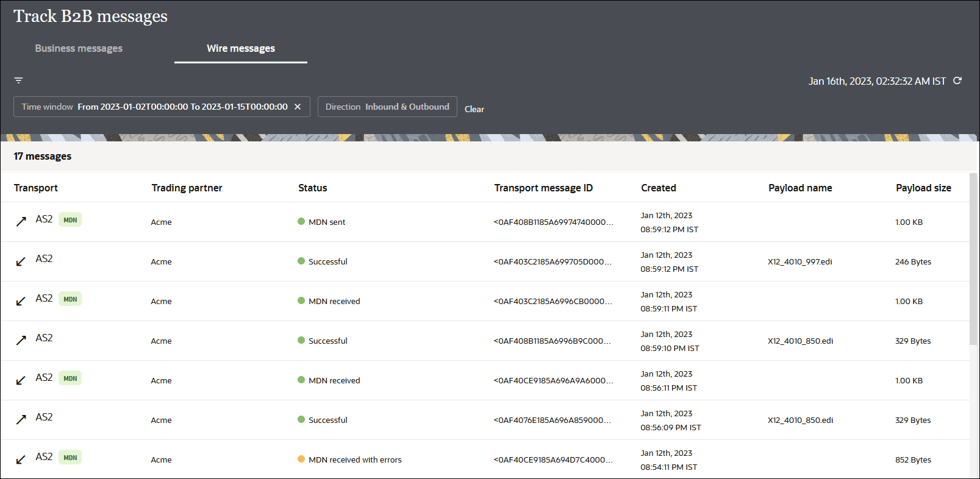Click 246 Bytes payload size

coord(913,261)
